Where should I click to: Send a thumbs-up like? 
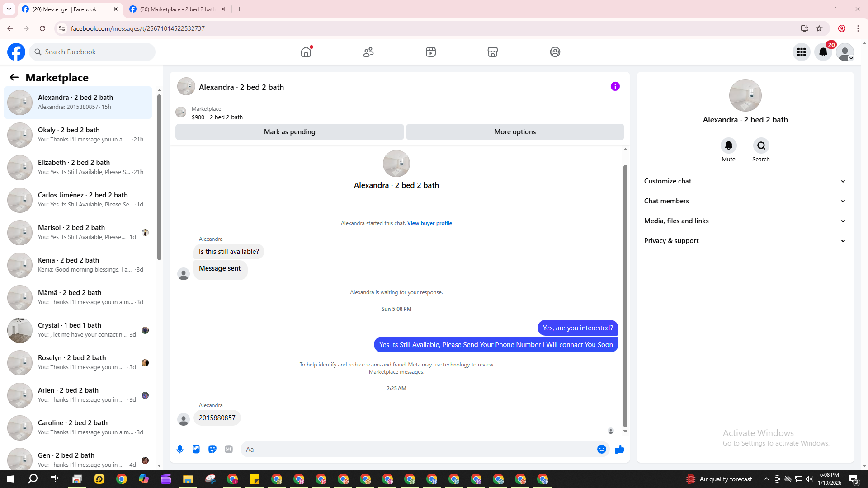[620, 449]
